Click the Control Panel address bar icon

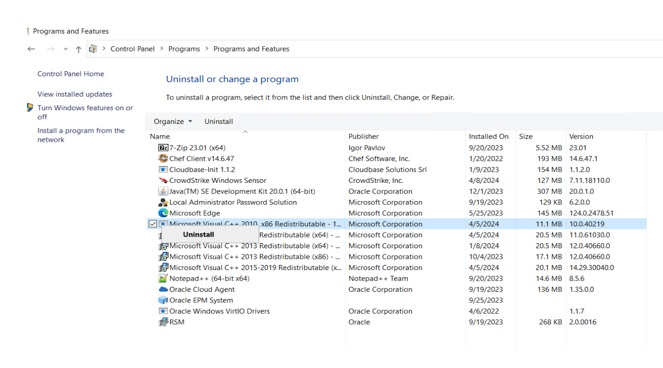tap(93, 49)
